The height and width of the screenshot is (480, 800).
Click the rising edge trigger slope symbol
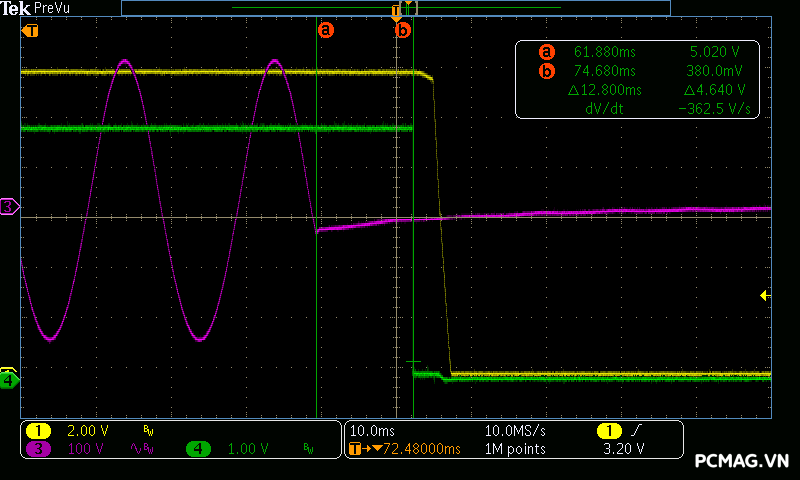click(636, 431)
